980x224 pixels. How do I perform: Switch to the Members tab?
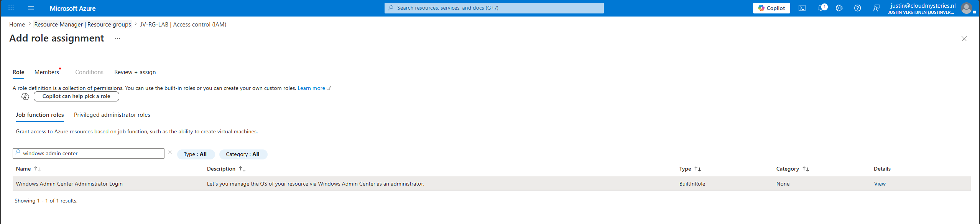[47, 72]
